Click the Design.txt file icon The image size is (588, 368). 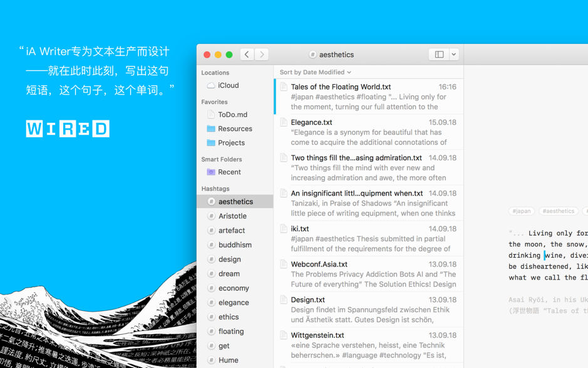284,300
